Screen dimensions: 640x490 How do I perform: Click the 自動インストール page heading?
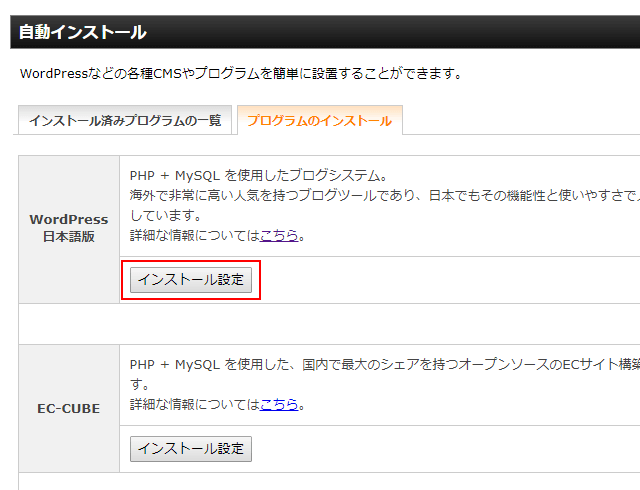pyautogui.click(x=82, y=32)
